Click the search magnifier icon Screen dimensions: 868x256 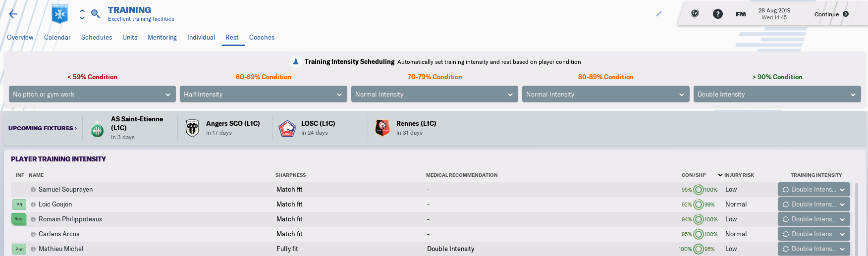click(95, 13)
